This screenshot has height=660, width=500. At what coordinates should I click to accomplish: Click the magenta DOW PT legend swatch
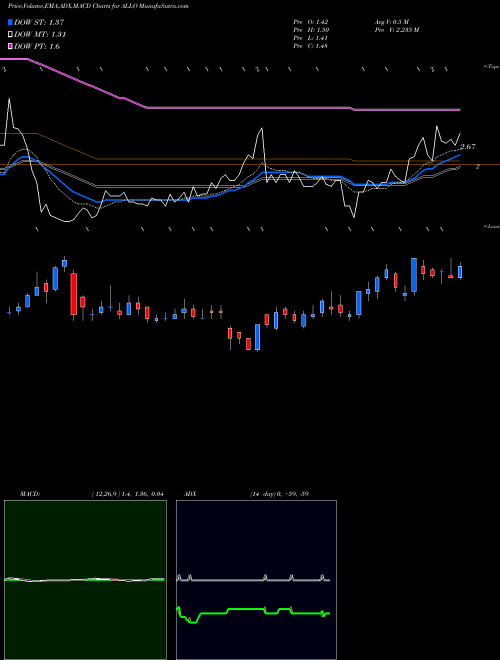pyautogui.click(x=10, y=46)
